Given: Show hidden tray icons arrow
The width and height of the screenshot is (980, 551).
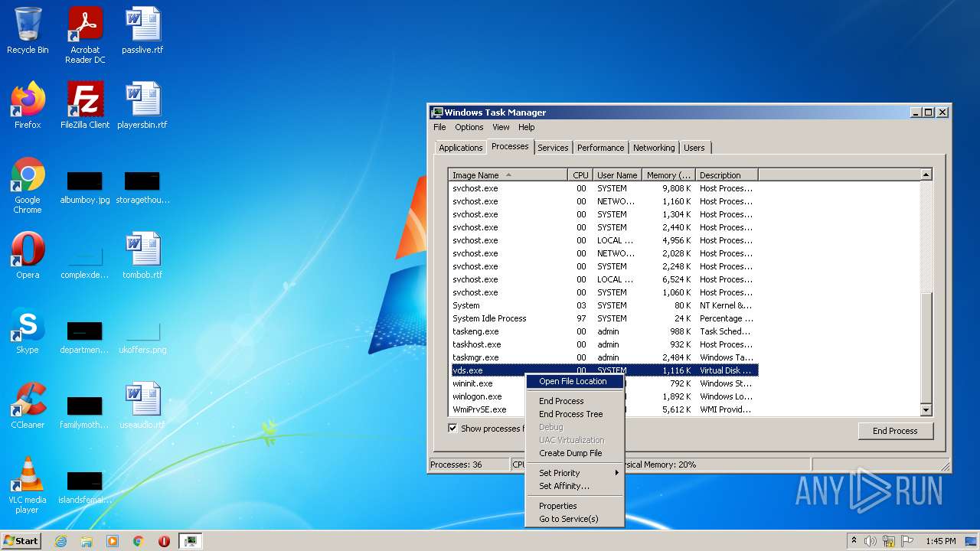Looking at the screenshot, I should point(854,541).
